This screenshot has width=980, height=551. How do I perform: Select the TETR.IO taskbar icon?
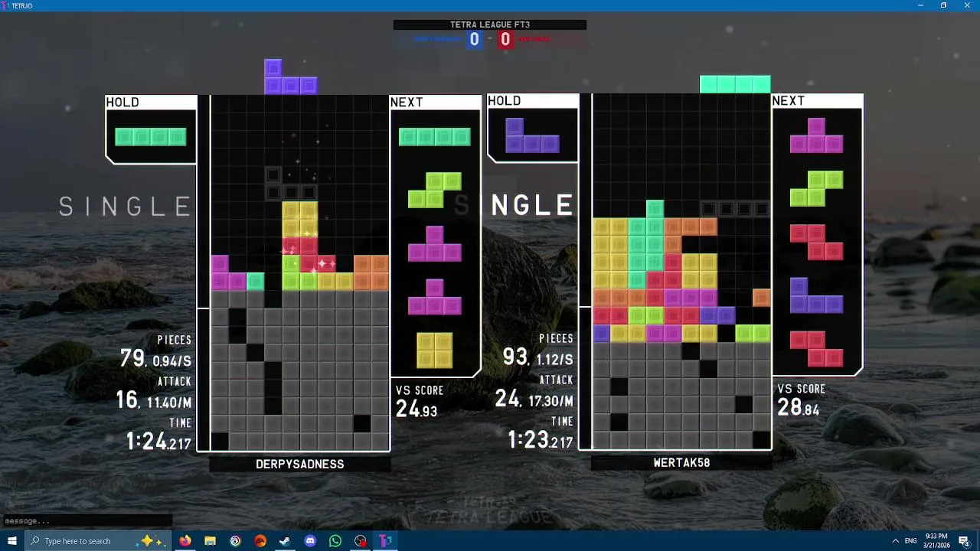click(386, 541)
